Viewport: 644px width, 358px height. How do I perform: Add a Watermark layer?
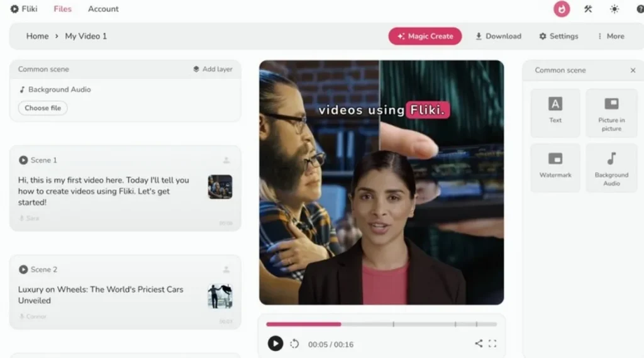point(555,168)
